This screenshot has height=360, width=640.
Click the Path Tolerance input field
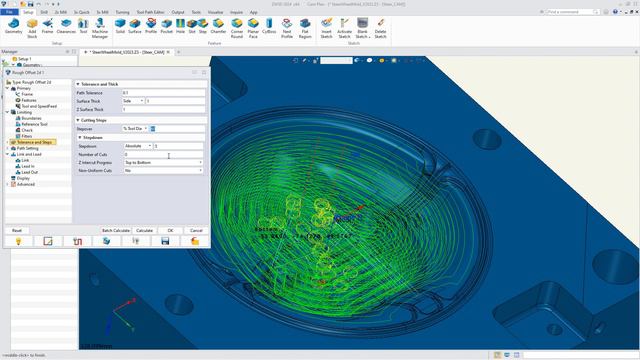click(x=163, y=93)
